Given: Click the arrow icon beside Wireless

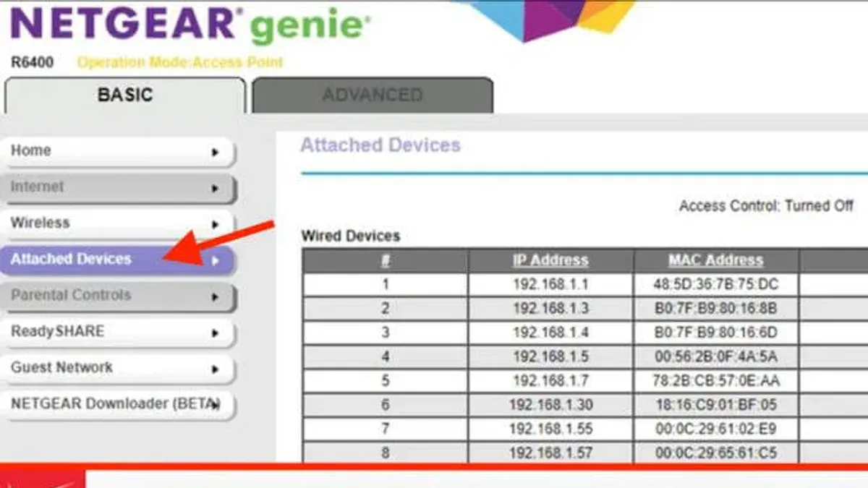Looking at the screenshot, I should tap(215, 225).
